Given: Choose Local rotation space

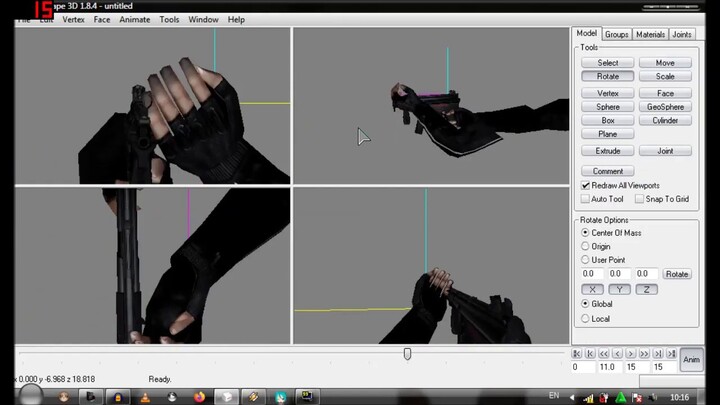Looking at the screenshot, I should pyautogui.click(x=585, y=319).
